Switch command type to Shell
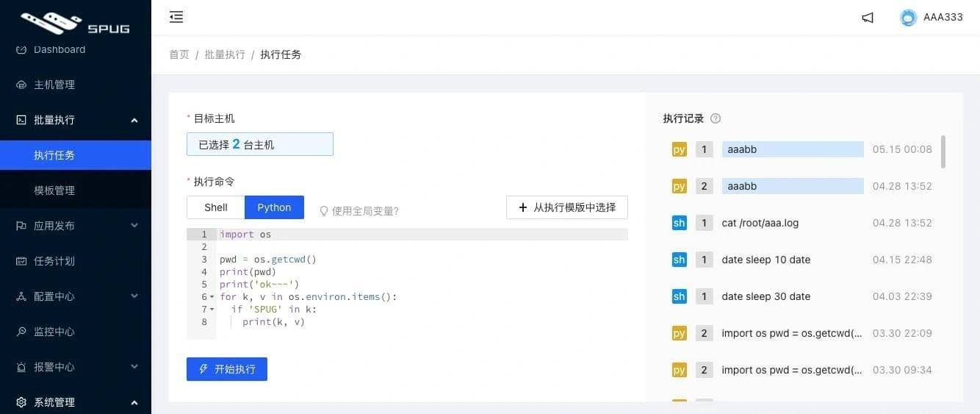This screenshot has height=414, width=980. pyautogui.click(x=216, y=207)
